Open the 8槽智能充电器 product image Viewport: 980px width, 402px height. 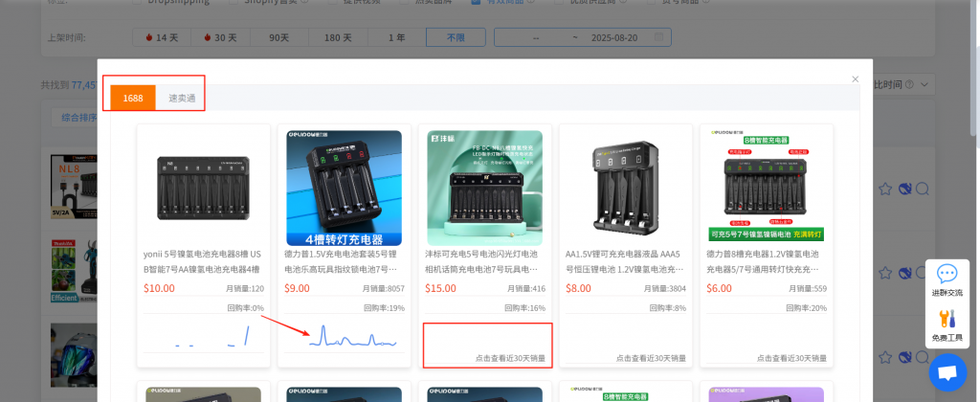(x=767, y=189)
